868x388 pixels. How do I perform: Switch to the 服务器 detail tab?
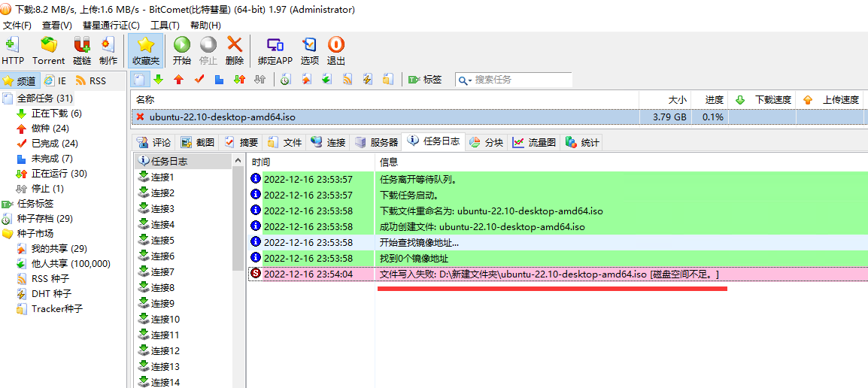(x=377, y=142)
